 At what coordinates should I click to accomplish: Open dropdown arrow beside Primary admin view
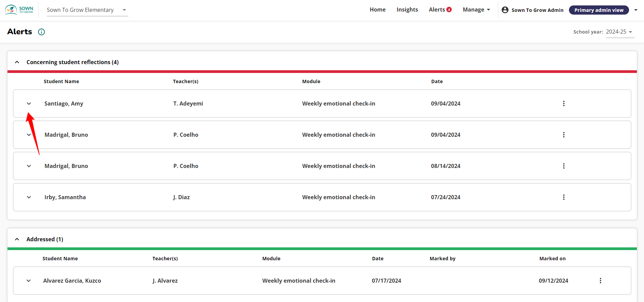coord(636,10)
